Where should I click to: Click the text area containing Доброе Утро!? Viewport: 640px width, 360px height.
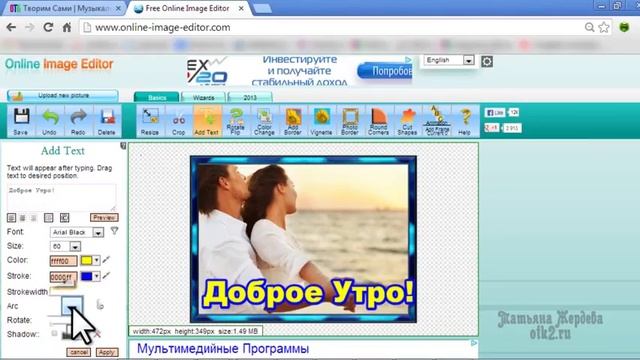(61, 198)
